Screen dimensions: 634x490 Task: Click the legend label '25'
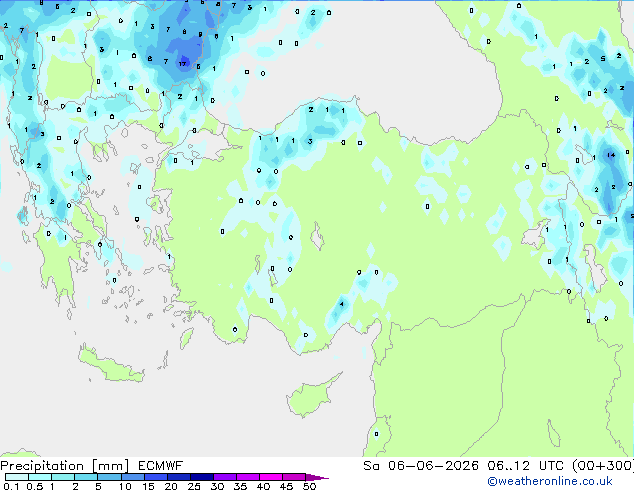pos(194,486)
